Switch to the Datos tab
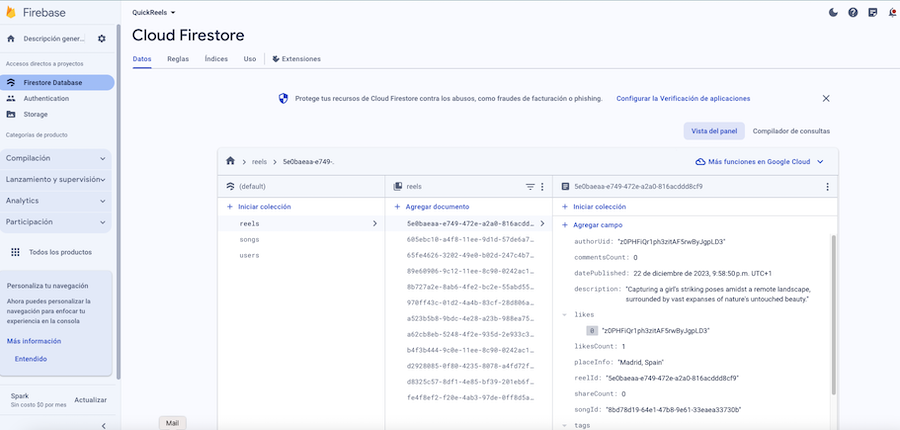The width and height of the screenshot is (900, 430). click(x=142, y=59)
